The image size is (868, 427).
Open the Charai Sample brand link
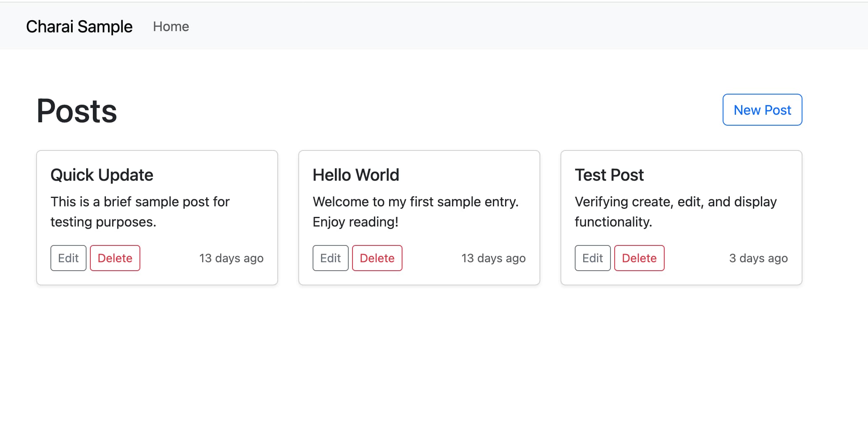(x=79, y=26)
